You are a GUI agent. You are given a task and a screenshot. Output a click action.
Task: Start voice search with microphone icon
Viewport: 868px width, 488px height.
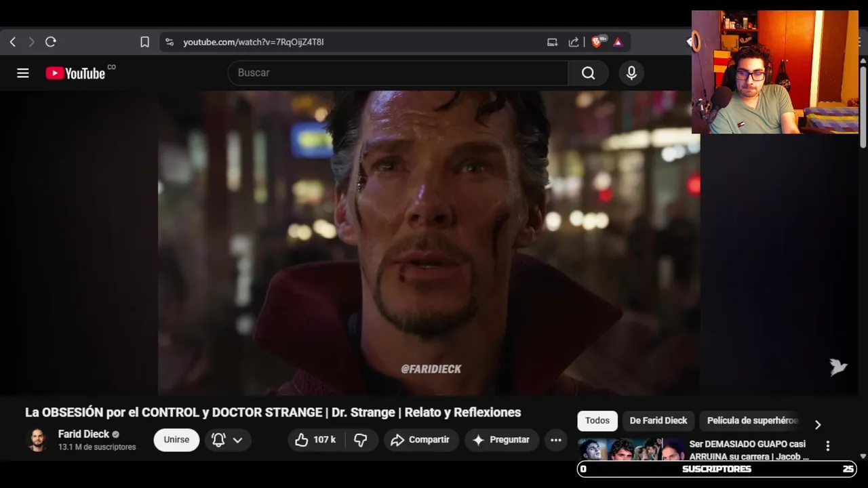coord(631,73)
